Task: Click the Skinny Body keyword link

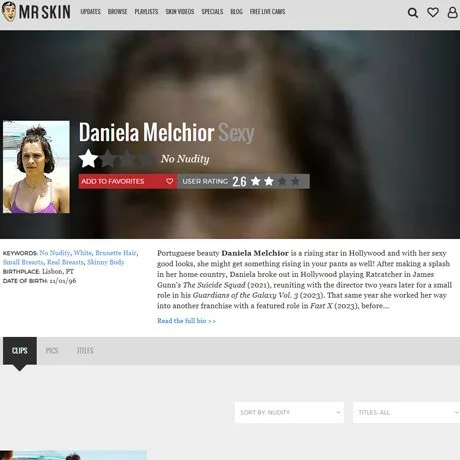Action: [x=106, y=262]
